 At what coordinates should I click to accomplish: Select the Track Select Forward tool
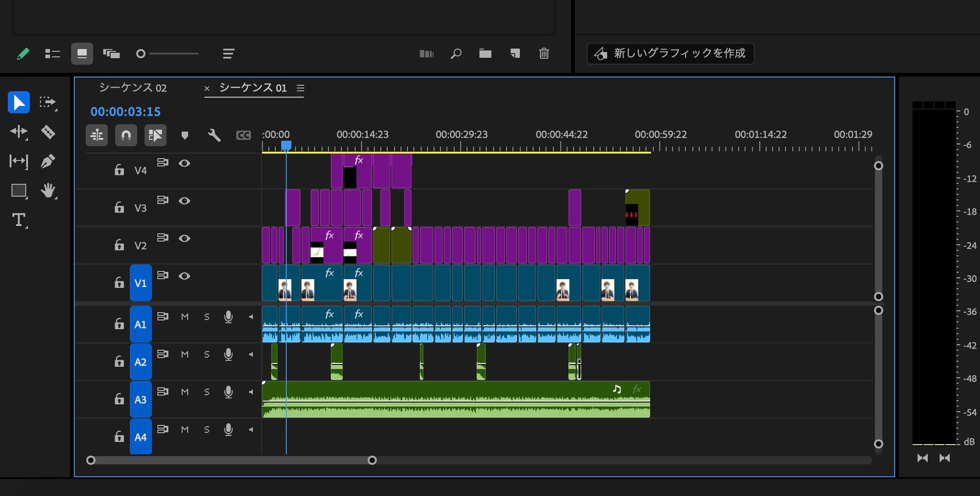(x=48, y=102)
